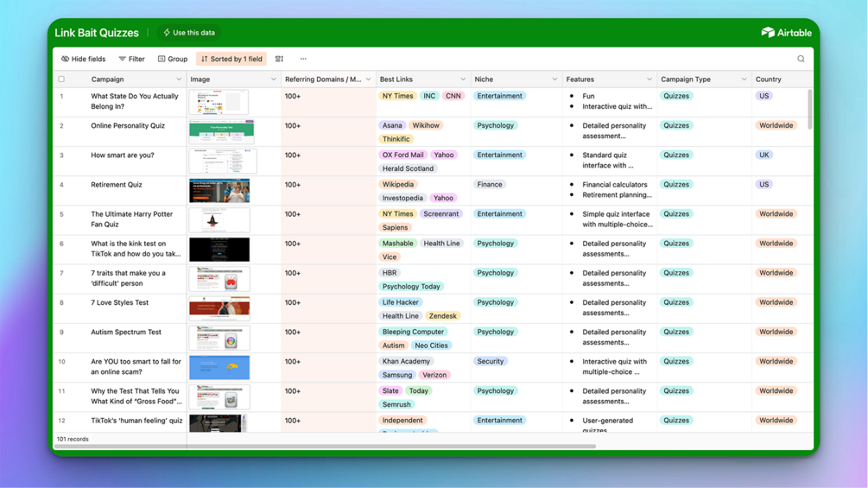
Task: Open the Group option
Action: [x=173, y=59]
